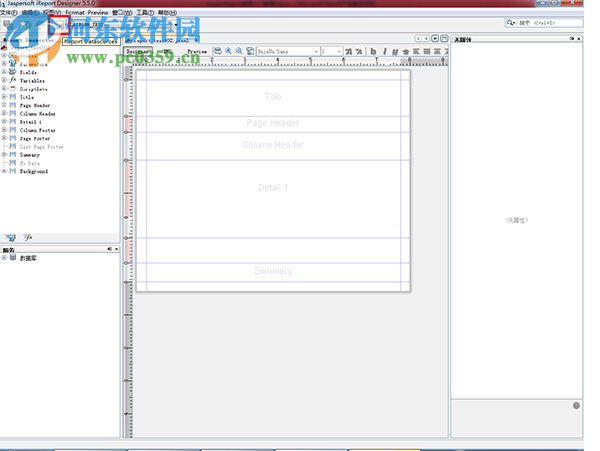Toggle italic formatting
The height and width of the screenshot is (451, 600).
pyautogui.click(x=385, y=51)
